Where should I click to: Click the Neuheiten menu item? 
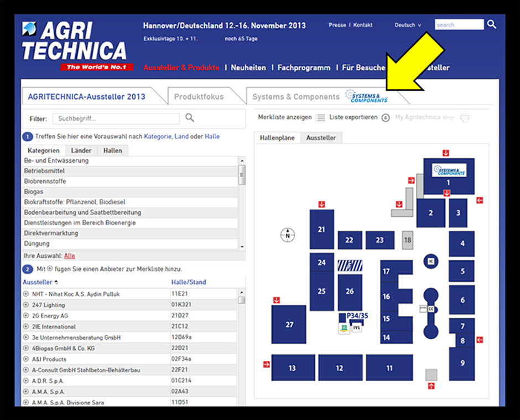pos(248,68)
